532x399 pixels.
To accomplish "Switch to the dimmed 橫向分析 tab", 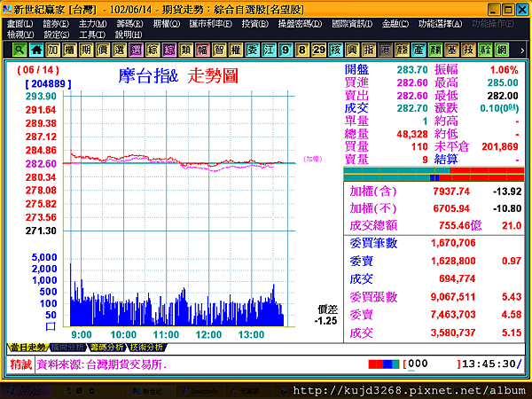I will coord(68,347).
